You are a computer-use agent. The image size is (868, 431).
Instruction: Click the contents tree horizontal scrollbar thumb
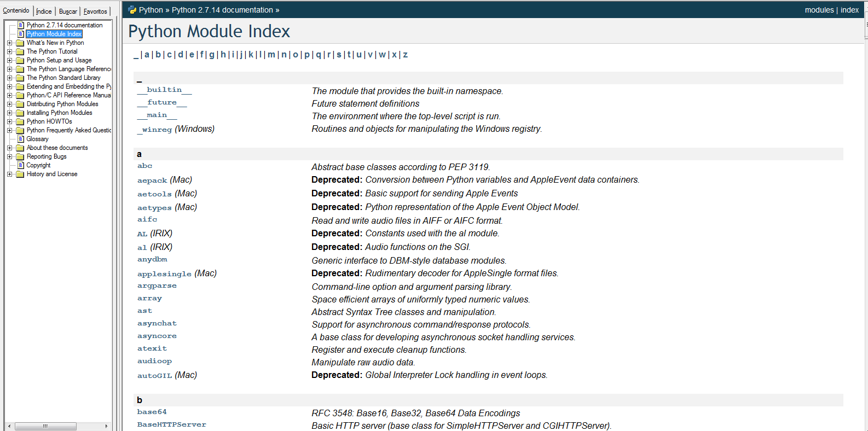click(45, 426)
